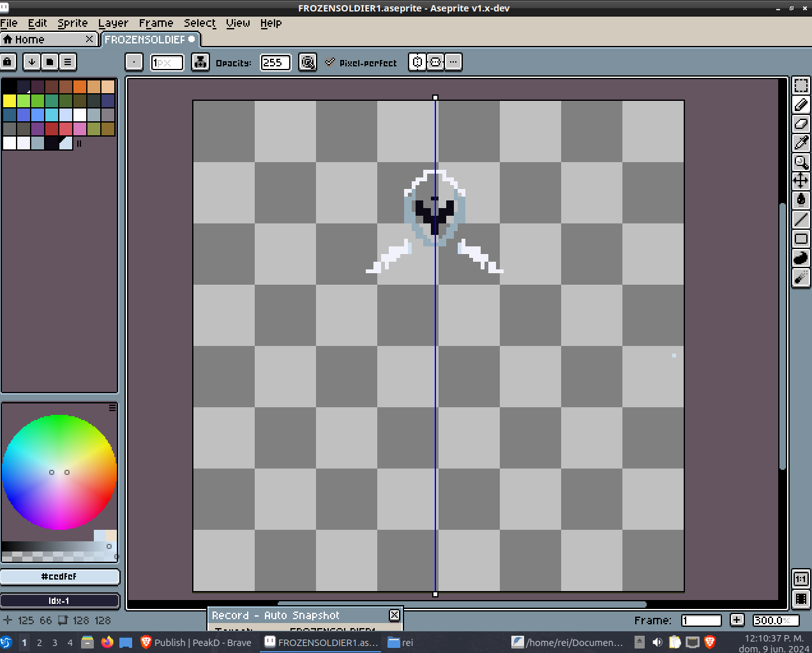Image resolution: width=812 pixels, height=653 pixels.
Task: Open Publish | PeakD - Brave taskbar window
Action: click(x=197, y=643)
